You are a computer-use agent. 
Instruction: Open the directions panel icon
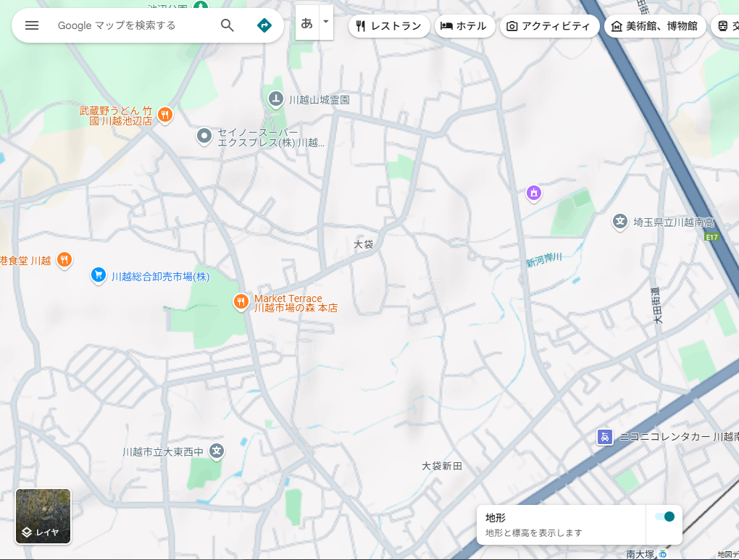point(264,25)
